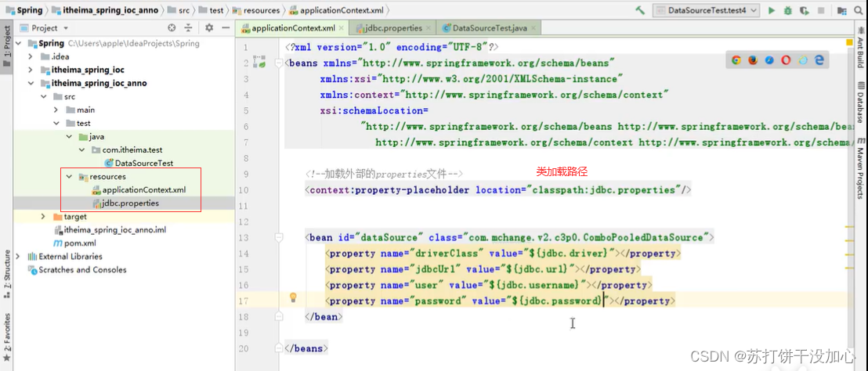Expand the .idea folder

point(31,57)
